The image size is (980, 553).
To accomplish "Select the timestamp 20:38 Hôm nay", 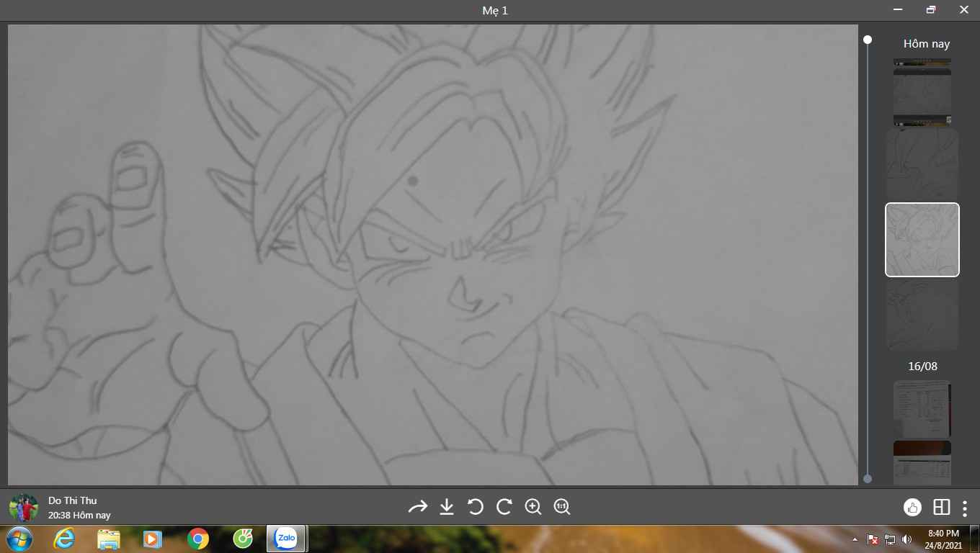I will coord(79,516).
